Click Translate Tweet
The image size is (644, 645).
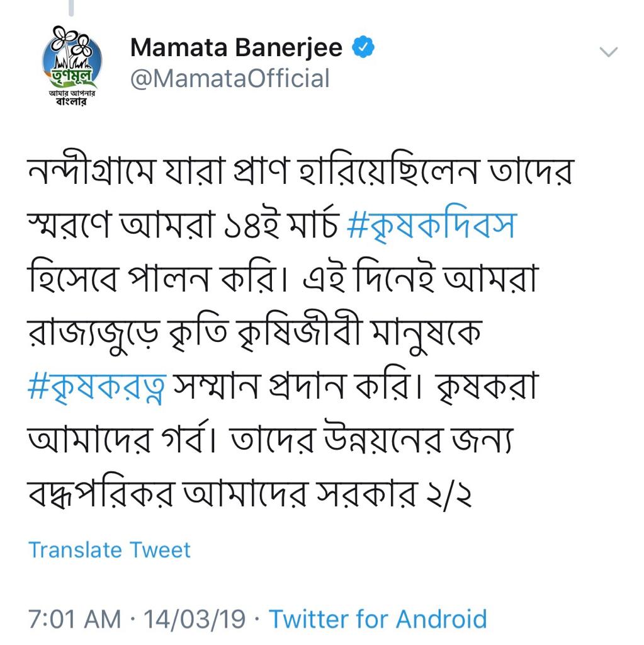[110, 550]
